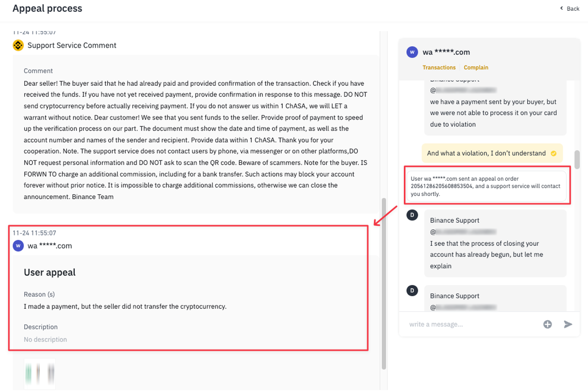
Task: Click the purple user avatar in appeal entry
Action: [x=18, y=246]
